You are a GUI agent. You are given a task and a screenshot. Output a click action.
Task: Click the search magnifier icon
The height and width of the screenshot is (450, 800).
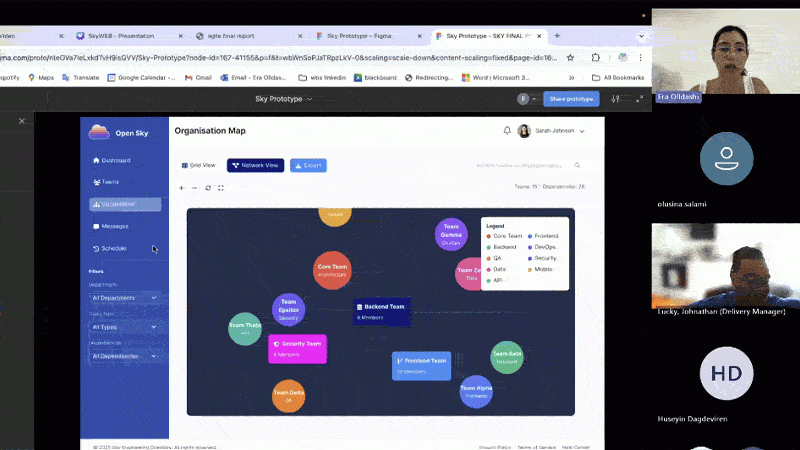pyautogui.click(x=577, y=165)
